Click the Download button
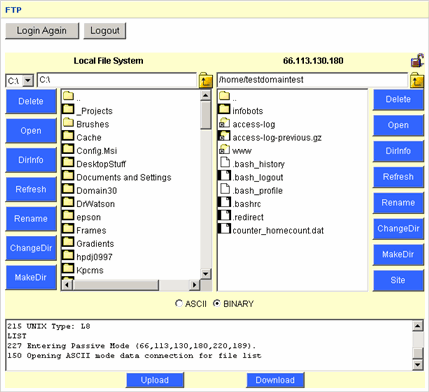The image size is (429, 392). 275,380
